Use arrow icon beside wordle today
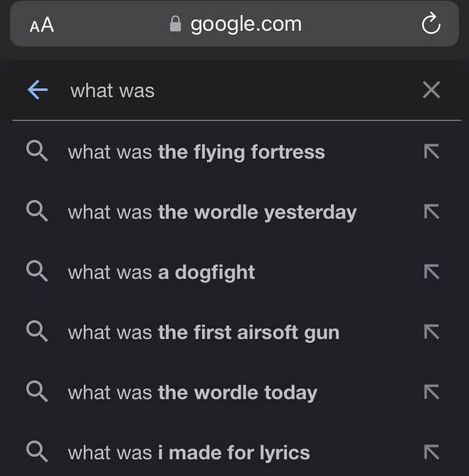Screen dimensions: 469x476 pos(431,392)
